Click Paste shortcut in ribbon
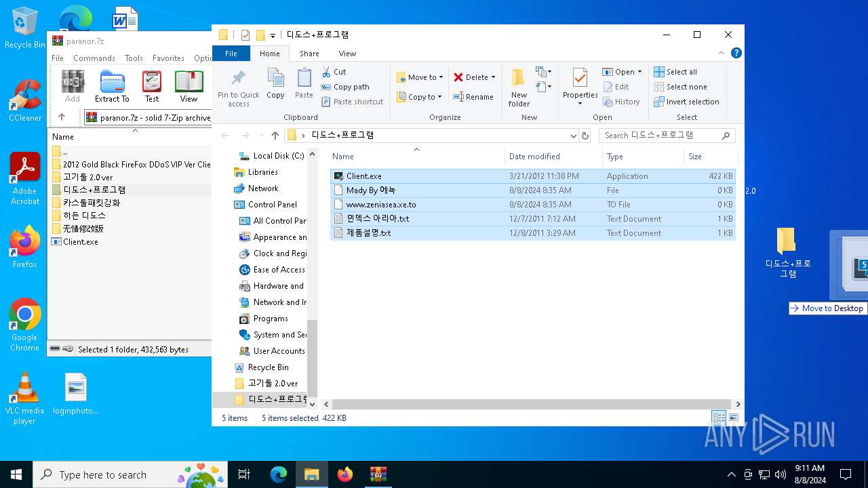868x488 pixels. coord(353,102)
